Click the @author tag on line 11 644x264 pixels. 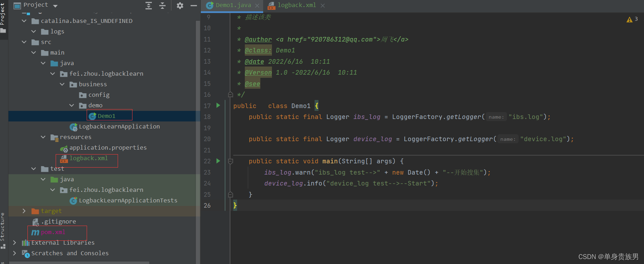point(258,39)
